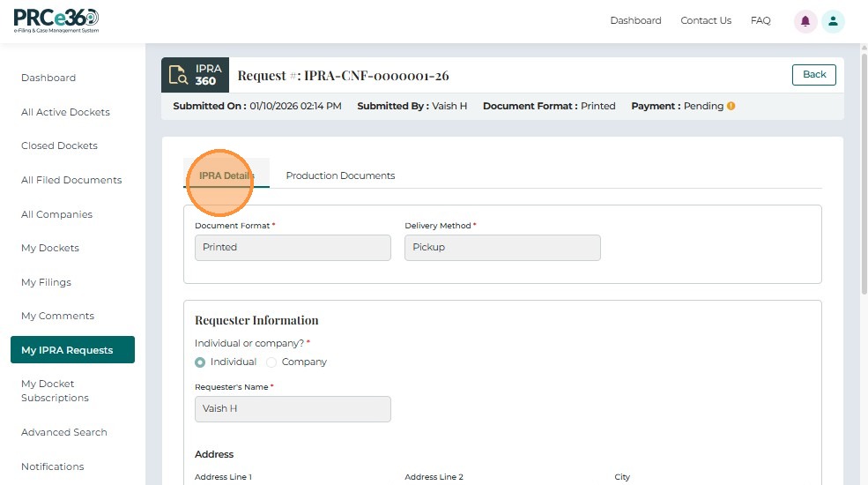Open My Docket Subscriptions in the sidebar
This screenshot has width=868, height=485.
pos(55,391)
